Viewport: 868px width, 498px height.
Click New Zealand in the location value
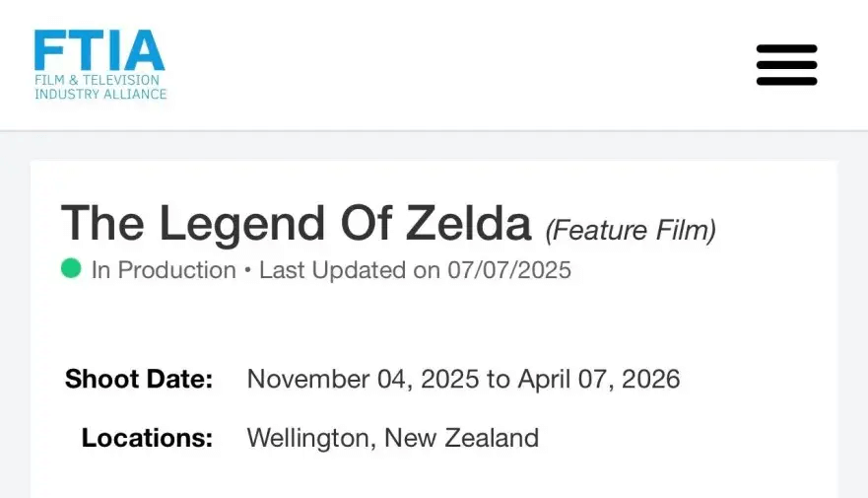point(461,438)
